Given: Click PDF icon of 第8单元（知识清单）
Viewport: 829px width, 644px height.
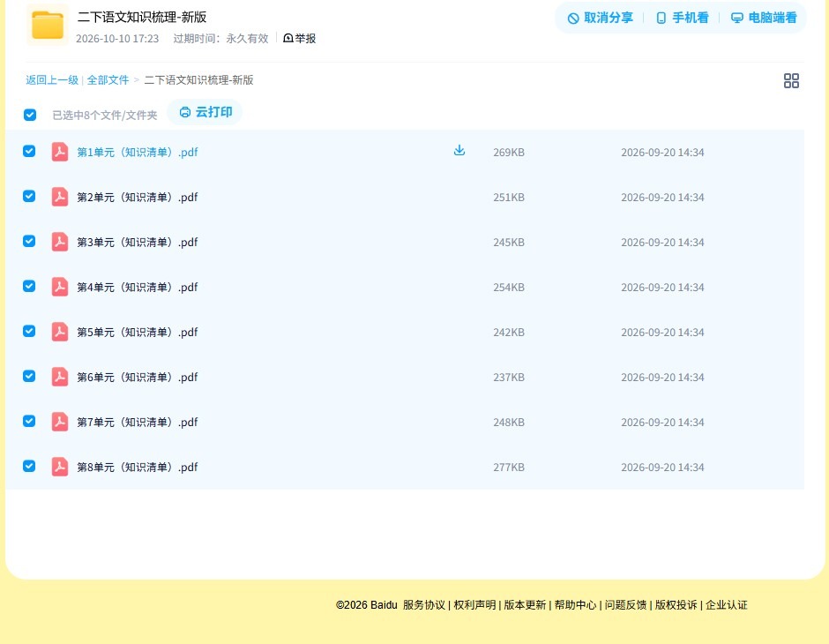Looking at the screenshot, I should click(60, 467).
